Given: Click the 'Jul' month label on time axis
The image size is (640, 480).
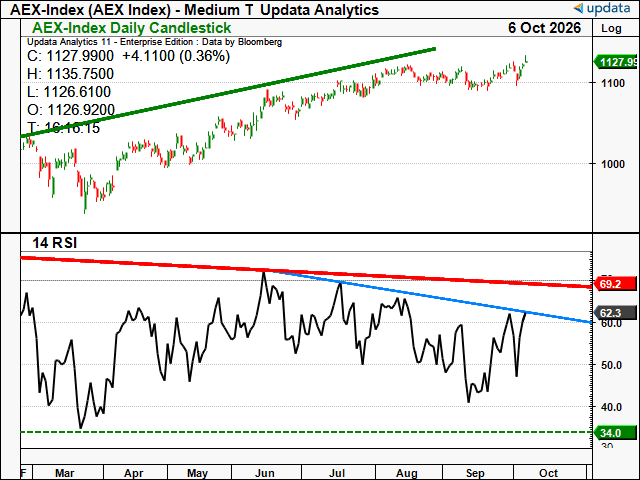Looking at the screenshot, I should click(x=337, y=473).
